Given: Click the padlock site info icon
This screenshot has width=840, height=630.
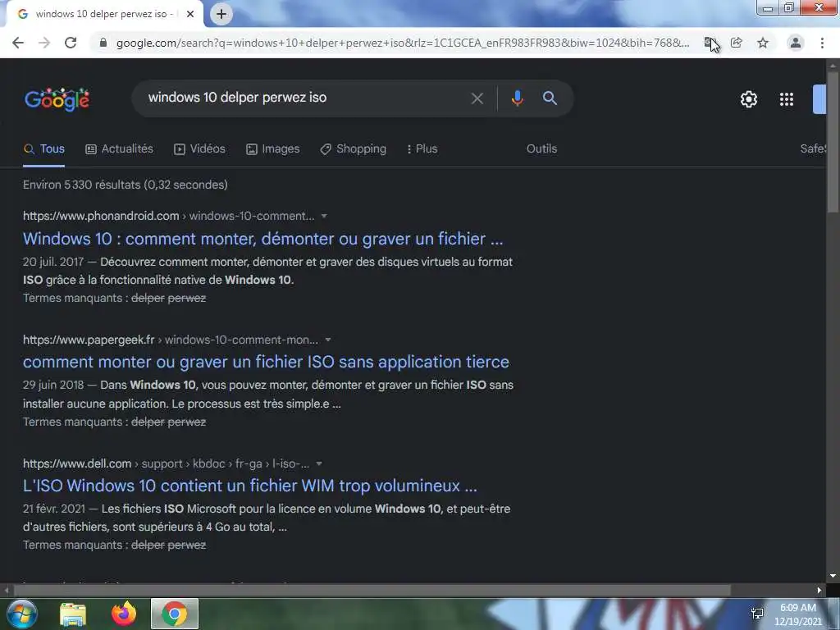Looking at the screenshot, I should point(103,43).
